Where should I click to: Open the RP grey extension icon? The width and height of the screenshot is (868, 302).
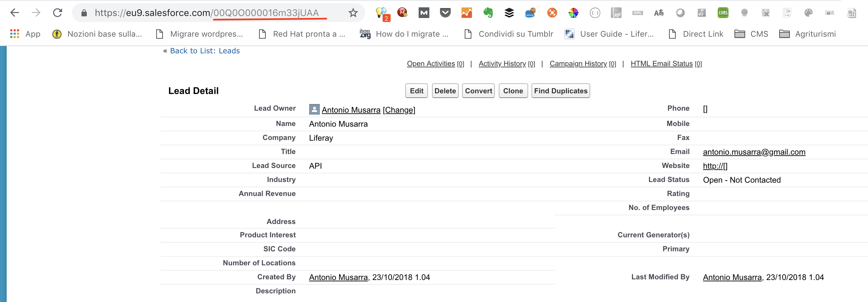point(616,13)
